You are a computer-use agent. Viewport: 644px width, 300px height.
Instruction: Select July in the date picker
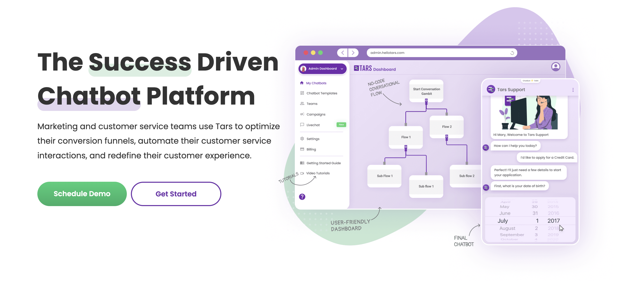(x=502, y=221)
